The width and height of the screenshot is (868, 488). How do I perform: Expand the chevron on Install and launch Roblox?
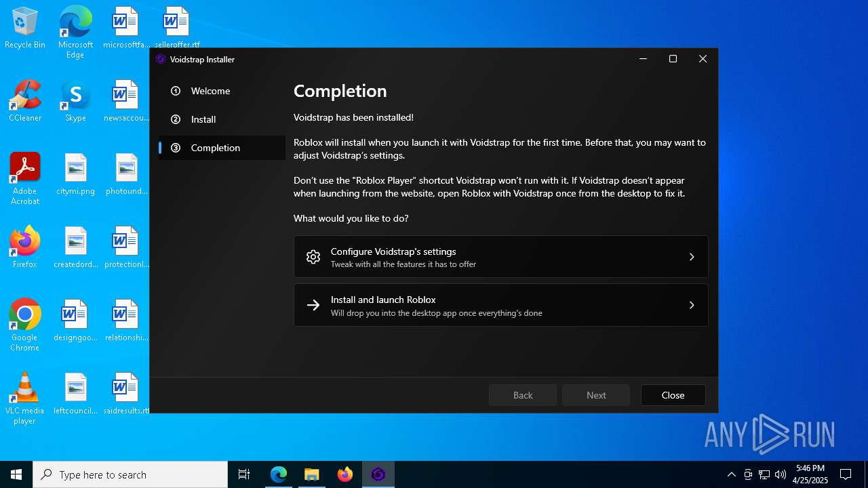692,306
